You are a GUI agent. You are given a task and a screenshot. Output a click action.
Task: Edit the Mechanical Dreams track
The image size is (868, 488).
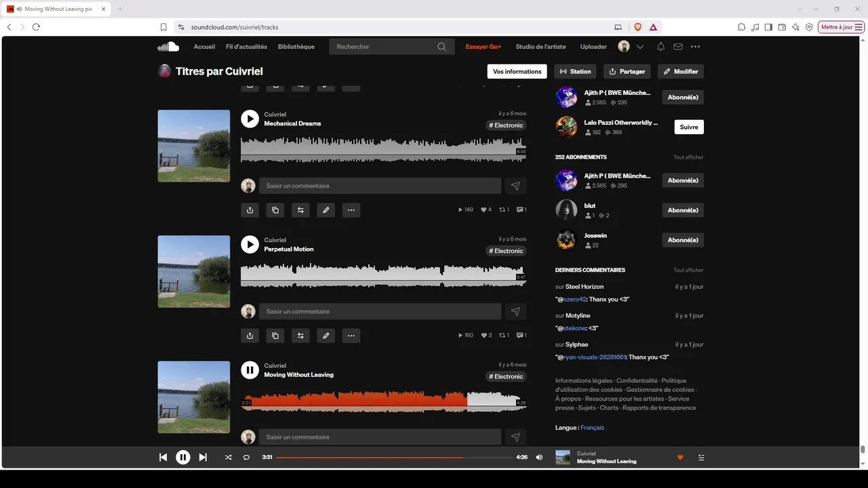[326, 210]
